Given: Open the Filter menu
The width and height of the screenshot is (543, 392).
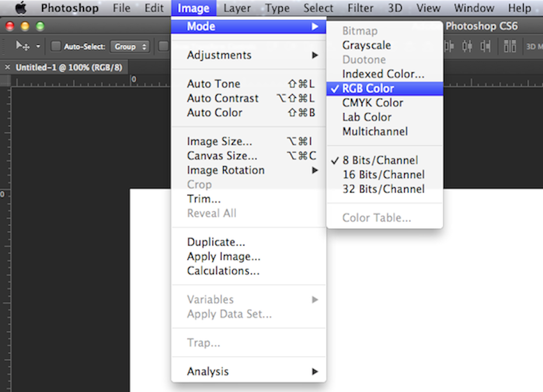Looking at the screenshot, I should tap(360, 8).
